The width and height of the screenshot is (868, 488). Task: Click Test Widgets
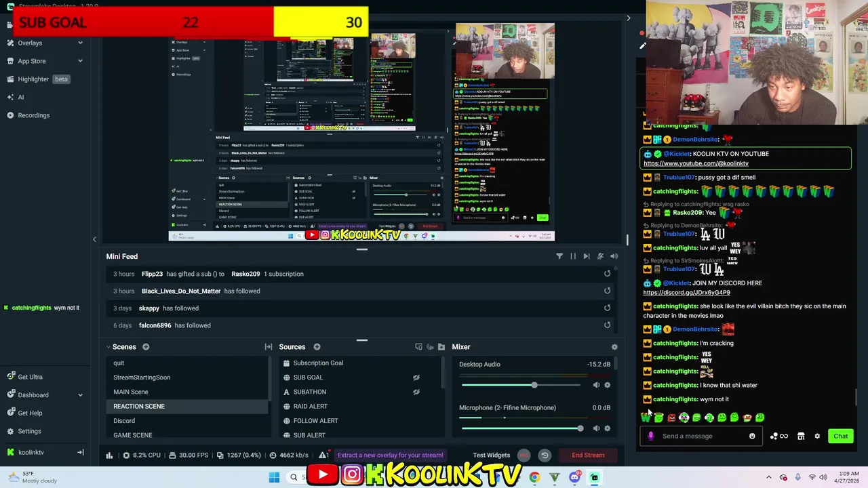(492, 455)
